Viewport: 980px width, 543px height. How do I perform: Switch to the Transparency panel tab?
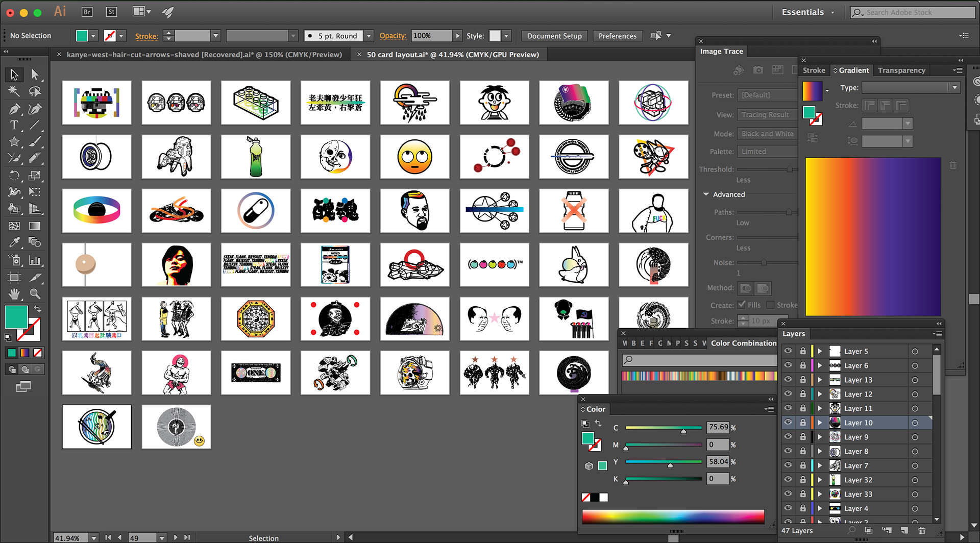point(901,70)
